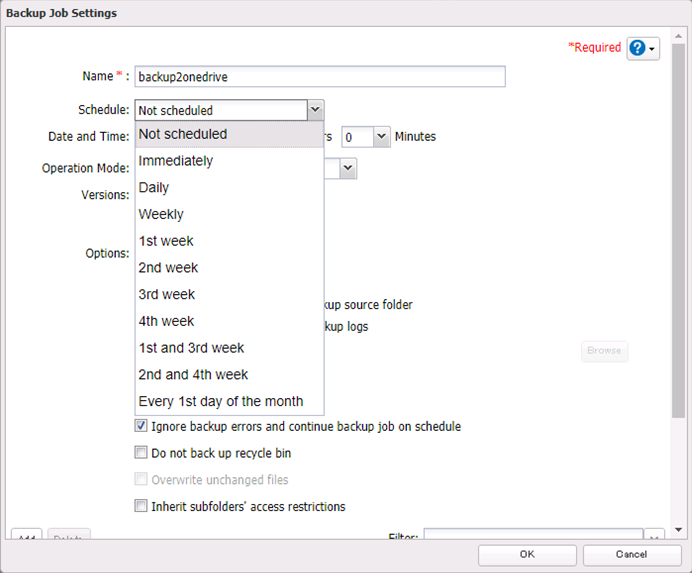Open the blue help question mark icon
Viewport: 692px width, 573px height.
pos(637,48)
